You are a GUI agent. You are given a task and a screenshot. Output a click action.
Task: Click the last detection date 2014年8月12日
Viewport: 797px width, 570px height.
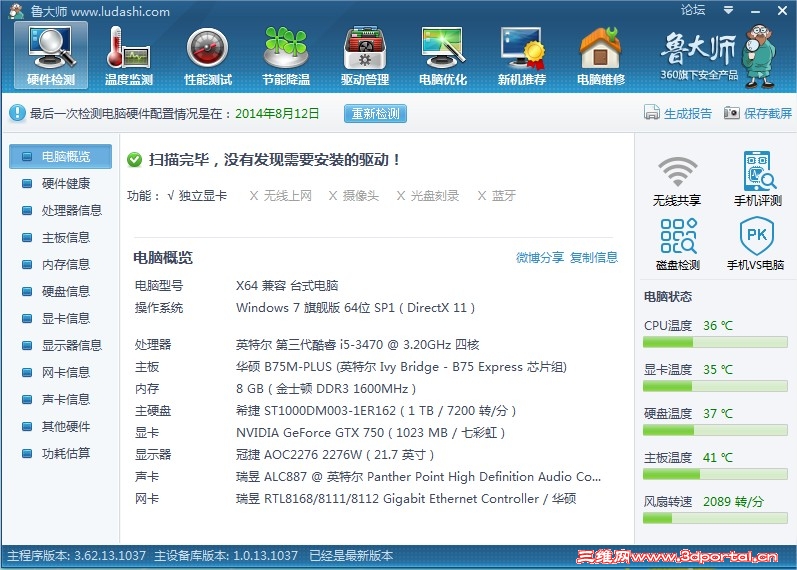tap(277, 113)
